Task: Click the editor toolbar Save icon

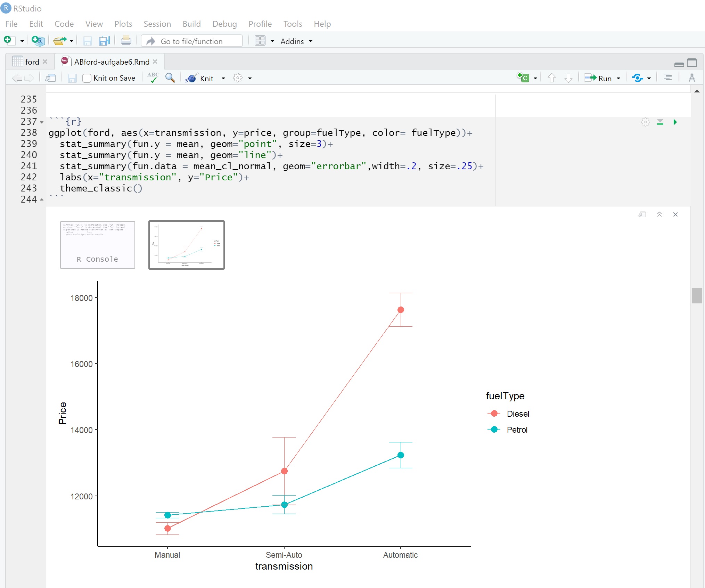Action: pyautogui.click(x=72, y=78)
